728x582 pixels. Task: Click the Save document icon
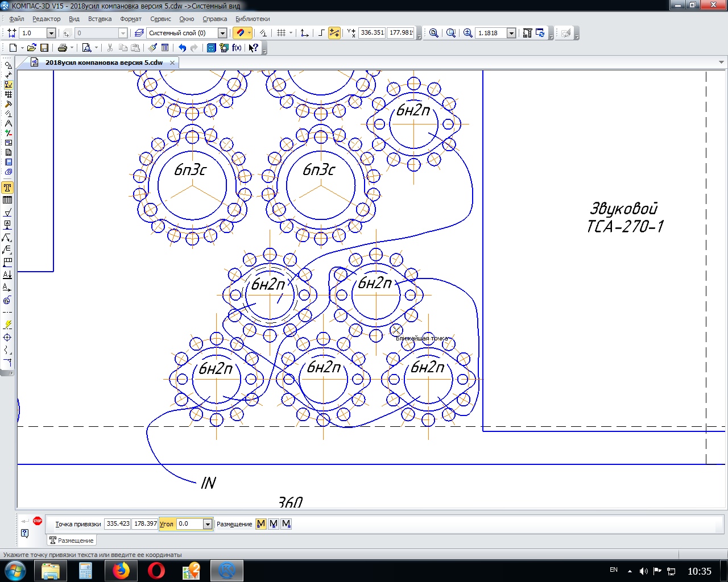tap(44, 48)
